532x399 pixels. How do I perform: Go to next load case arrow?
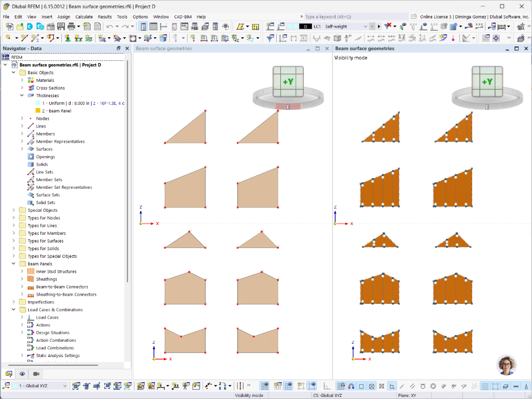pos(379,27)
